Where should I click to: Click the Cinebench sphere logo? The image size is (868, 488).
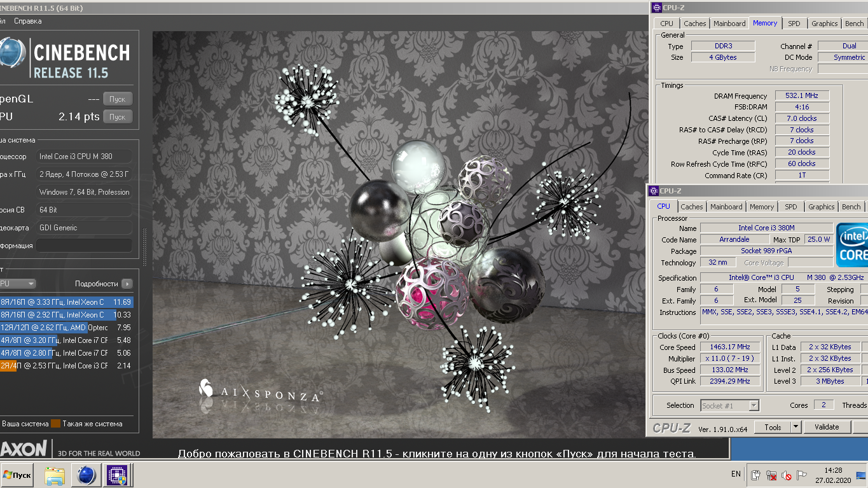[12, 53]
